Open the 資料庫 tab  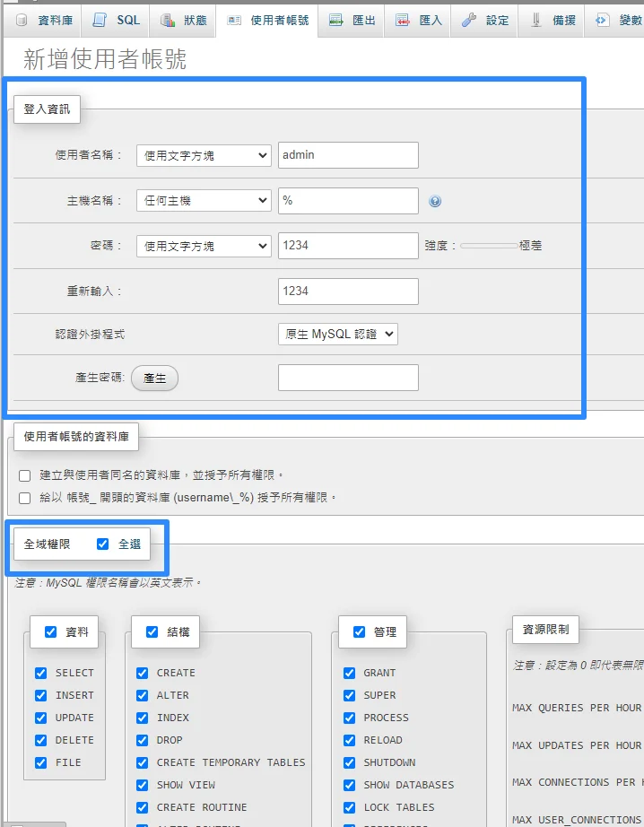pos(42,21)
